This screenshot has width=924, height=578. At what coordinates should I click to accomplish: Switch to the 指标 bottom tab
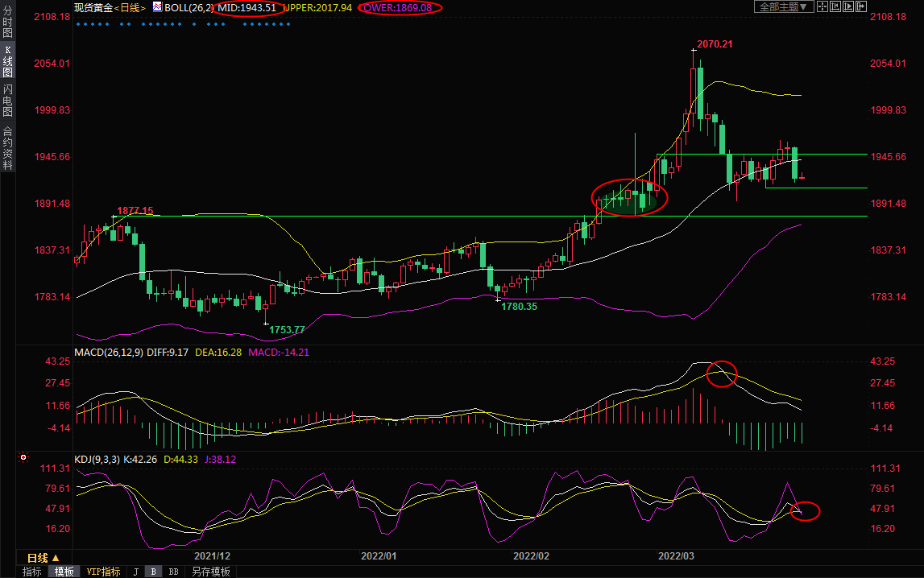click(x=32, y=572)
